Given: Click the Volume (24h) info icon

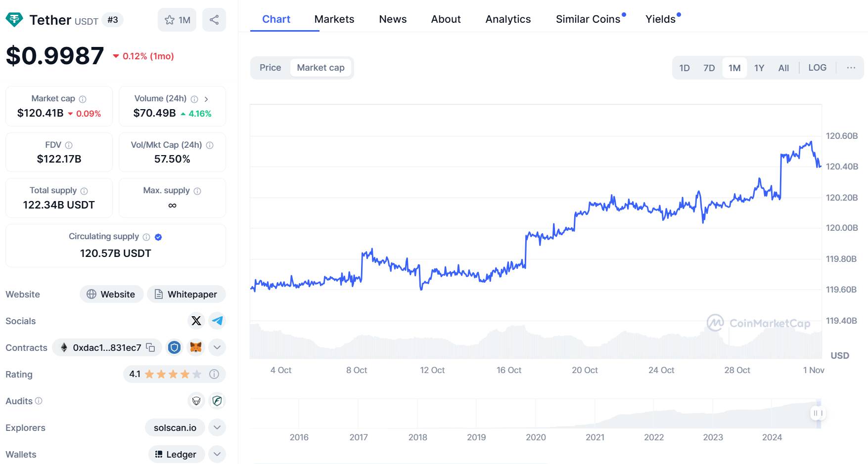Looking at the screenshot, I should click(x=194, y=99).
